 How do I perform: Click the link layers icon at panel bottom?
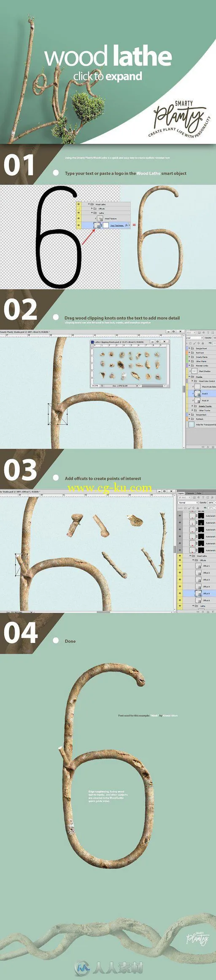[203, 447]
